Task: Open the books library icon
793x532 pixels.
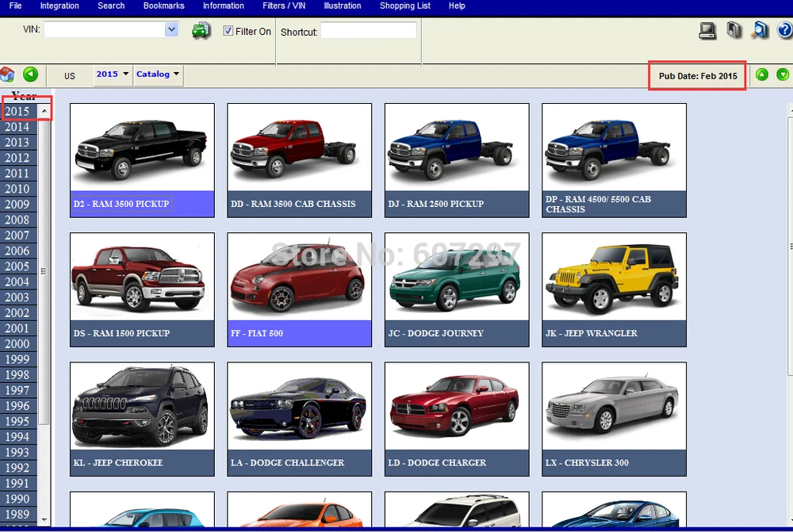Action: click(x=734, y=30)
